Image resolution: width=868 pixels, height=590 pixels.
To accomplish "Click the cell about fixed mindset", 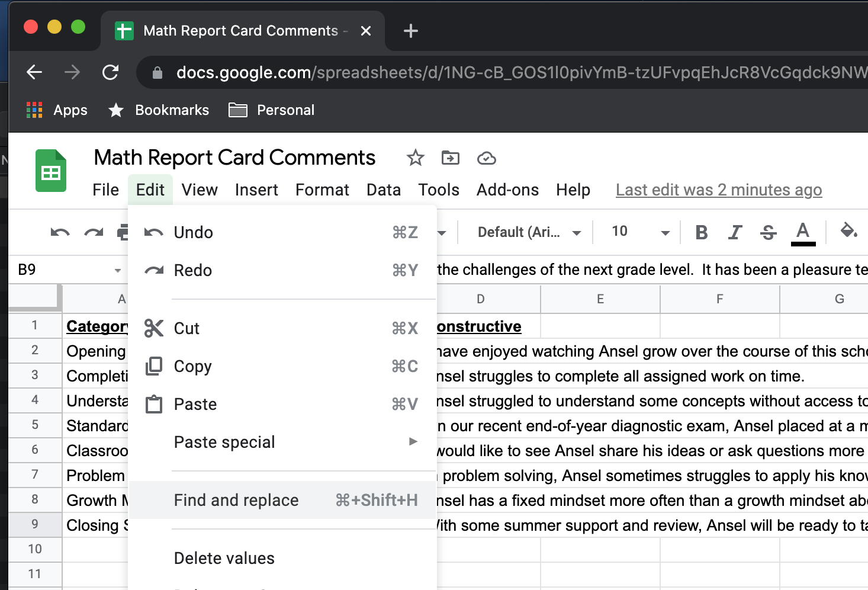I will [x=651, y=501].
